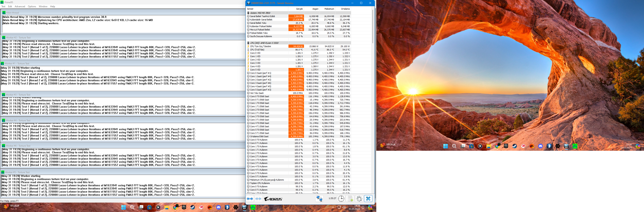Select the 'Core 0 Saati (perf #1)' row
644x212 pixels.
[x=298, y=73]
